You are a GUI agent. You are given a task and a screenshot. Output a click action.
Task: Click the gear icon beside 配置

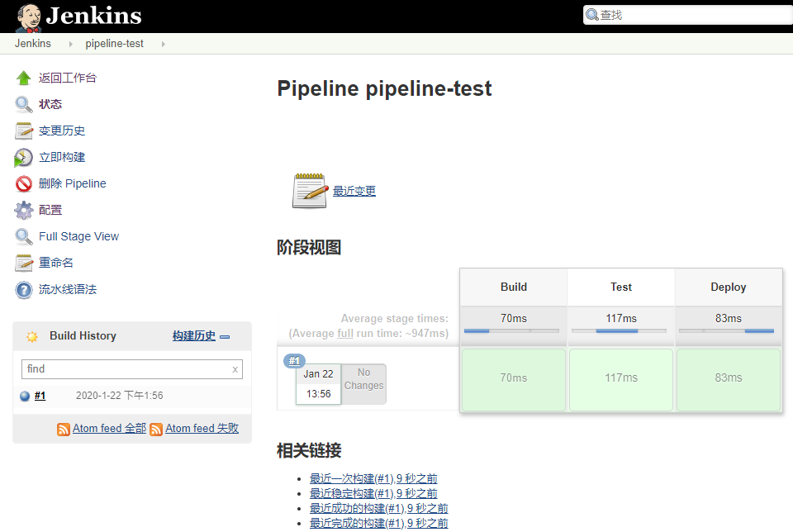[24, 210]
